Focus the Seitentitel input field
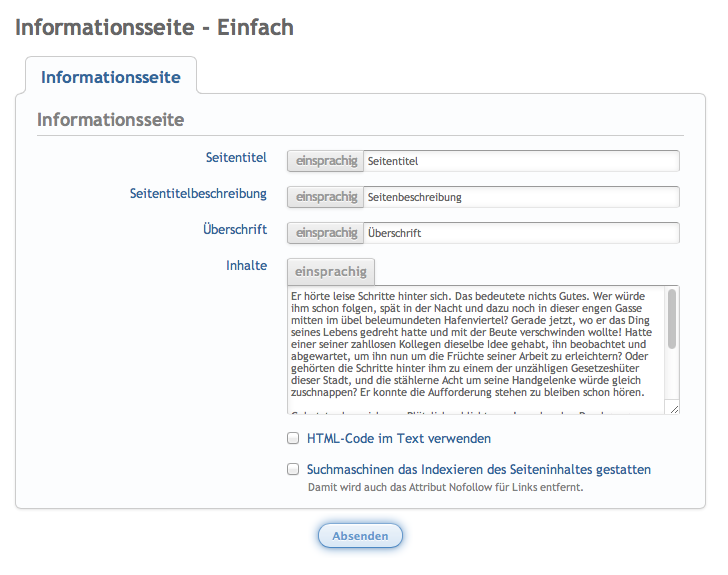Screen dimensions: 728x575 coord(520,160)
